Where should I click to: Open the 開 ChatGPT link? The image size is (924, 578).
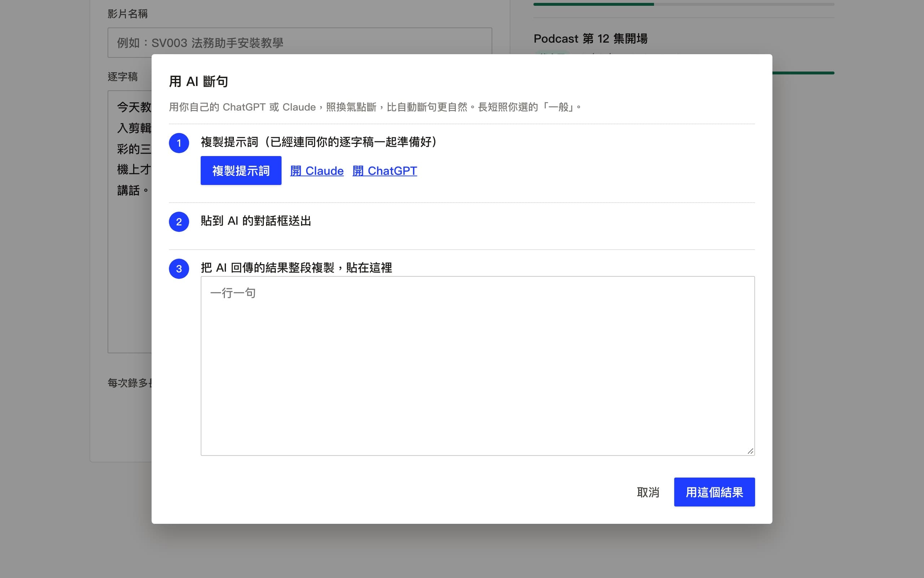coord(384,171)
